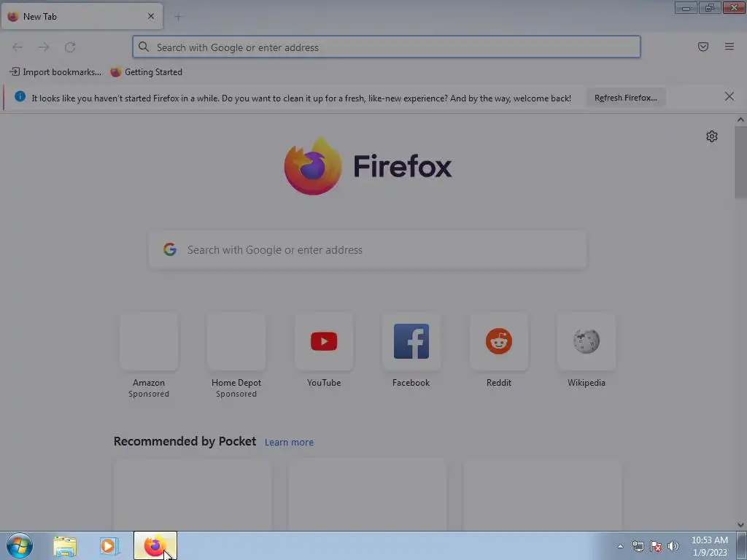
Task: Click the Forward navigation arrow
Action: [44, 47]
